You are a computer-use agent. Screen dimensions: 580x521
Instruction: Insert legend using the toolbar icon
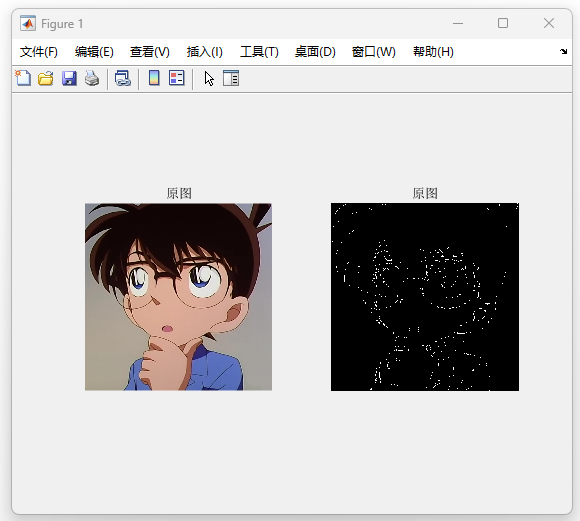(x=176, y=78)
